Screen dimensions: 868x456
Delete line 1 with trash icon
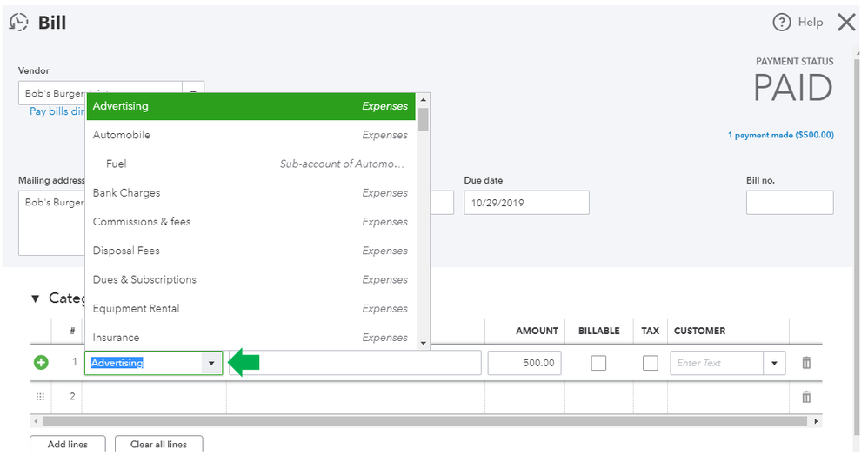click(806, 363)
